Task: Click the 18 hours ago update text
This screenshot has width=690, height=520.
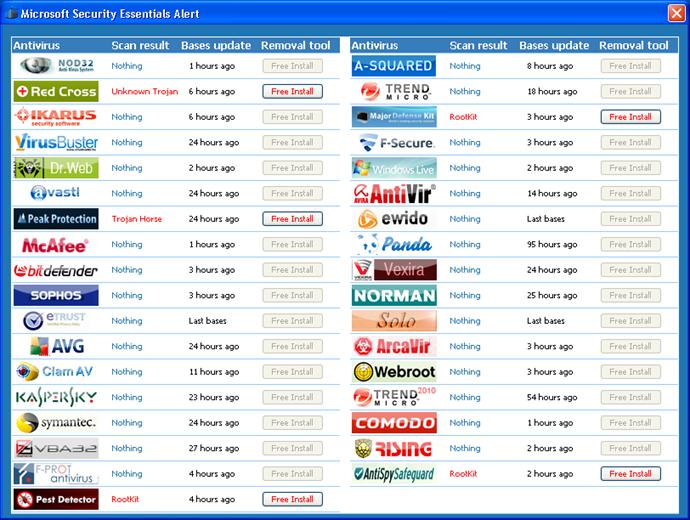Action: tap(552, 92)
